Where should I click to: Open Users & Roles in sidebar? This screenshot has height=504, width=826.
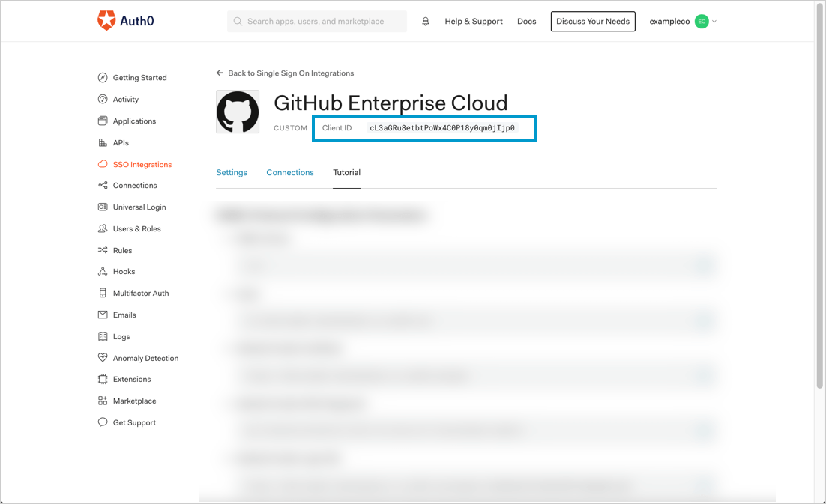click(x=136, y=228)
